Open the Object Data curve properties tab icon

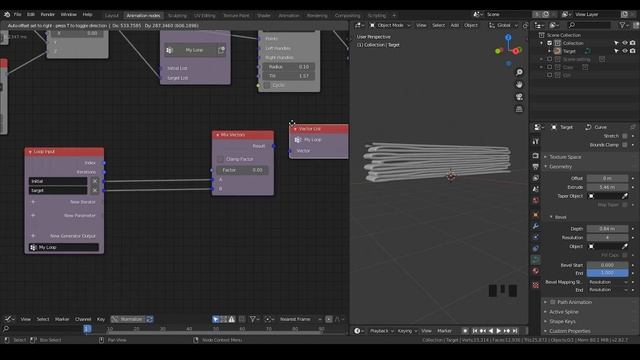(x=536, y=260)
